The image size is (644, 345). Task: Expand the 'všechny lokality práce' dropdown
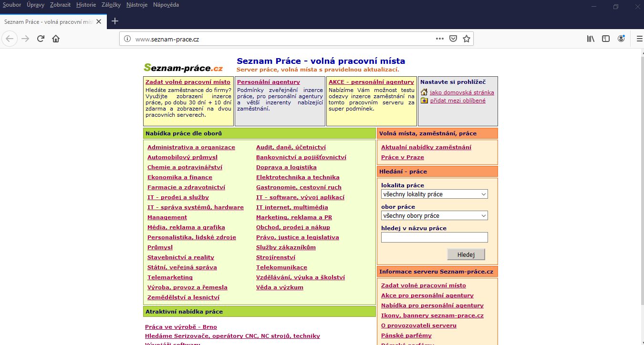[x=434, y=194]
